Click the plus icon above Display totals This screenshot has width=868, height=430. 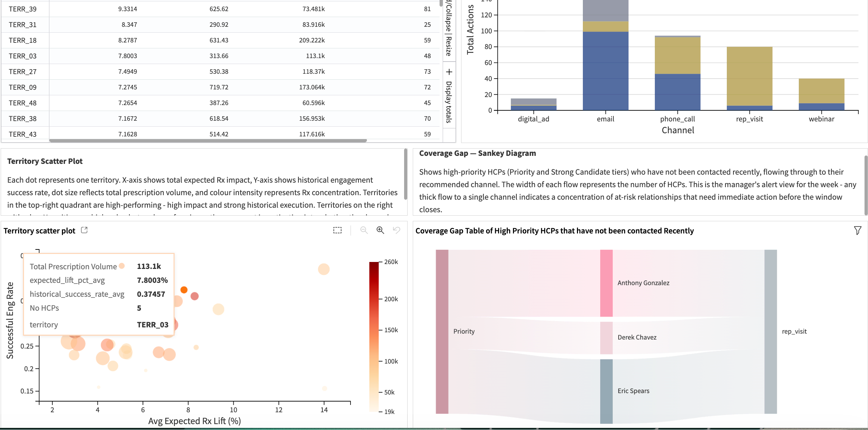(449, 72)
